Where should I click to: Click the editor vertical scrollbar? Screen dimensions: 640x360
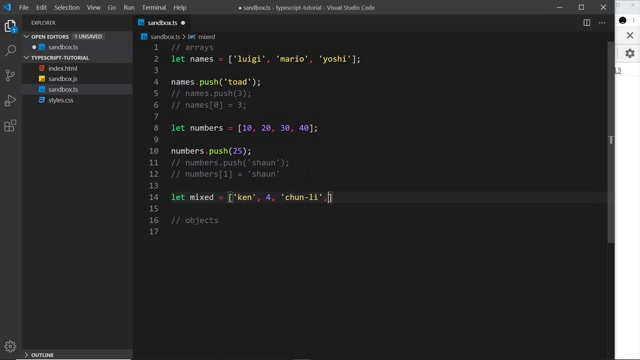point(611,141)
